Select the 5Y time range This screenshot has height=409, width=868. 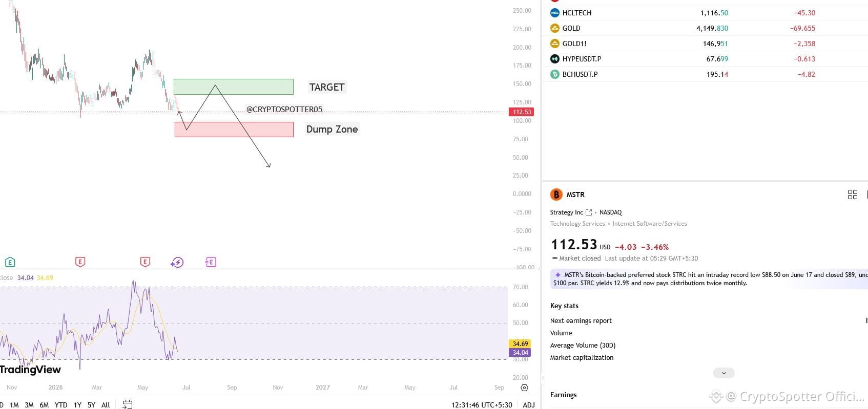pyautogui.click(x=91, y=405)
